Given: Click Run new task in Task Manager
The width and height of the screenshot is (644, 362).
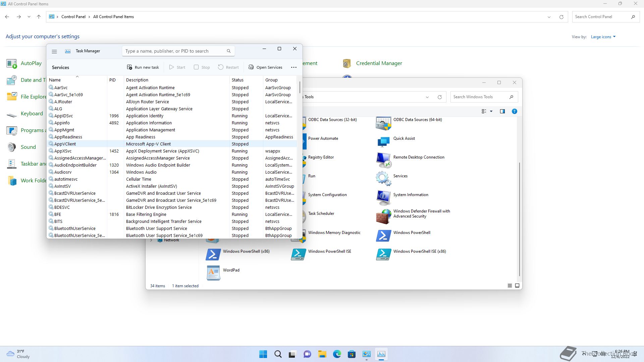Looking at the screenshot, I should tap(143, 67).
